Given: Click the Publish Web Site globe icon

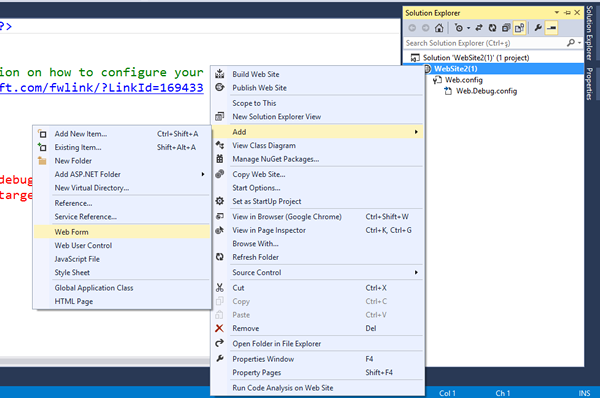Looking at the screenshot, I should coord(220,87).
